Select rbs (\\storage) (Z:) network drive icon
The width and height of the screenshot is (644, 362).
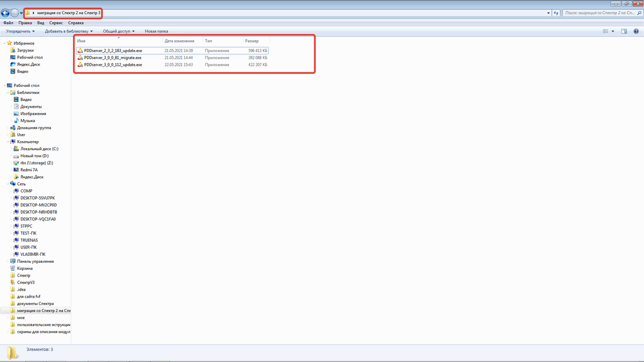click(16, 162)
